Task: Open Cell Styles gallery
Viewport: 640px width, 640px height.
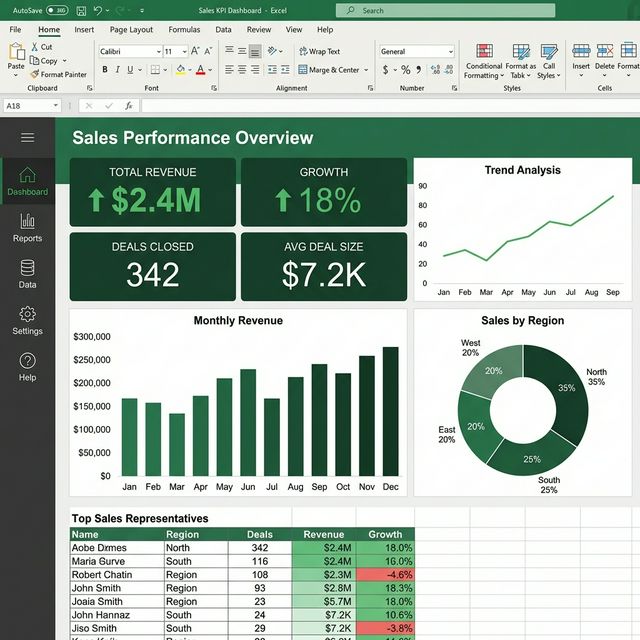Action: tap(549, 61)
